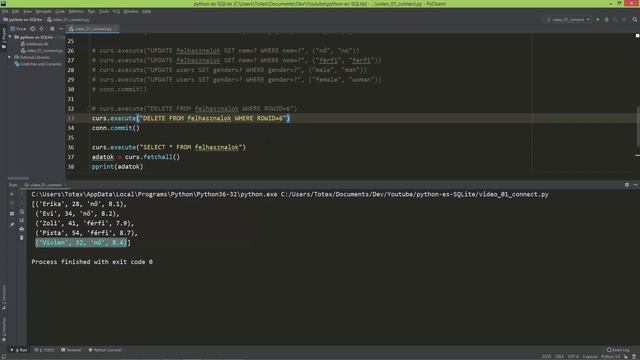The image size is (640, 360).
Task: Open the Terminal tool window
Action: (71, 350)
